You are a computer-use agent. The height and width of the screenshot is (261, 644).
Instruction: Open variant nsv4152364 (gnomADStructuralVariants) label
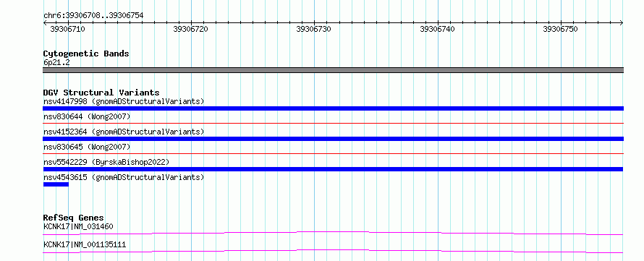point(124,132)
